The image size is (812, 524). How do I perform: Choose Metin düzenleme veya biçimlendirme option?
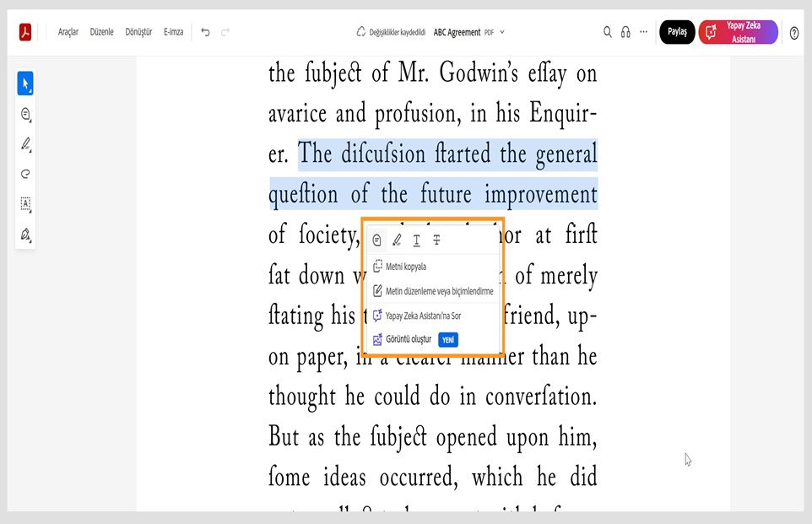click(433, 291)
